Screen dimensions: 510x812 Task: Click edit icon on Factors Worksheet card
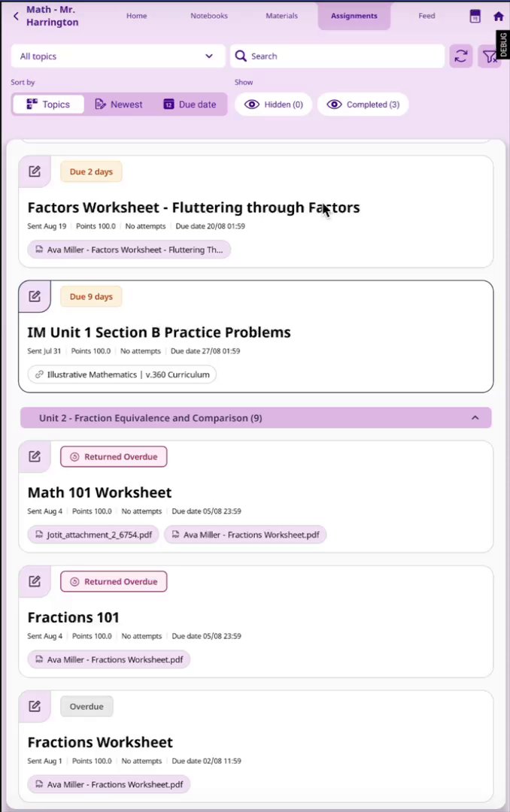pyautogui.click(x=35, y=171)
